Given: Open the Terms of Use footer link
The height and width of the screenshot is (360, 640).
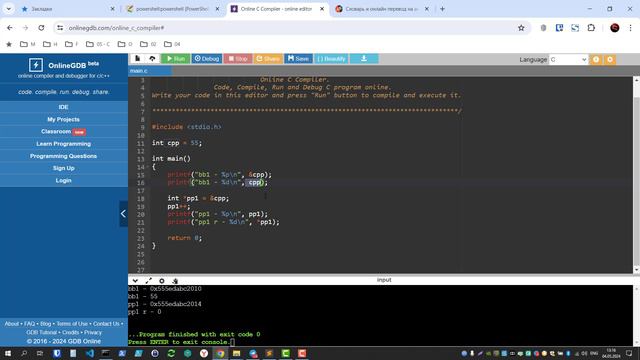Looking at the screenshot, I should tap(72, 324).
